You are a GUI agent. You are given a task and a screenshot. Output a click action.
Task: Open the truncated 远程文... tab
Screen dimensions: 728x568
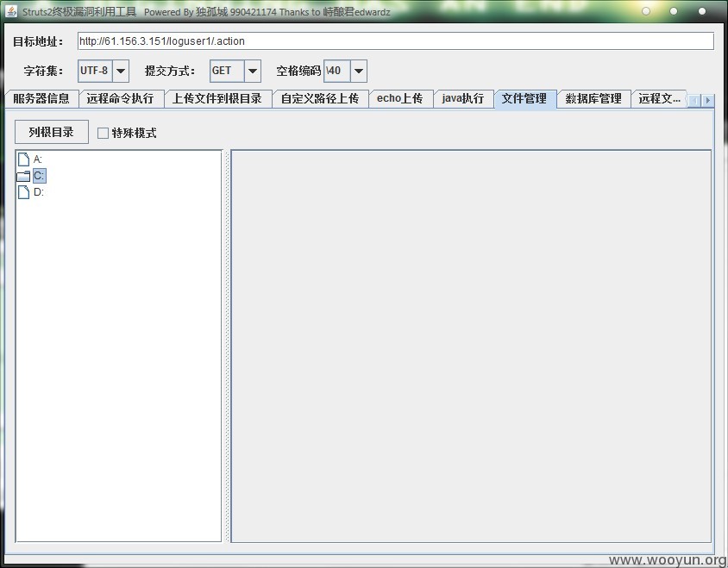[x=659, y=98]
